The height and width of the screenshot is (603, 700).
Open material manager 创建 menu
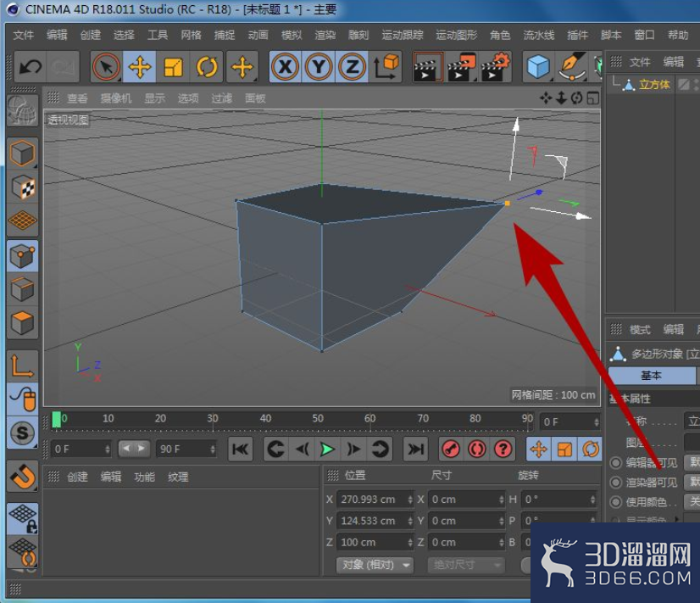[x=77, y=477]
